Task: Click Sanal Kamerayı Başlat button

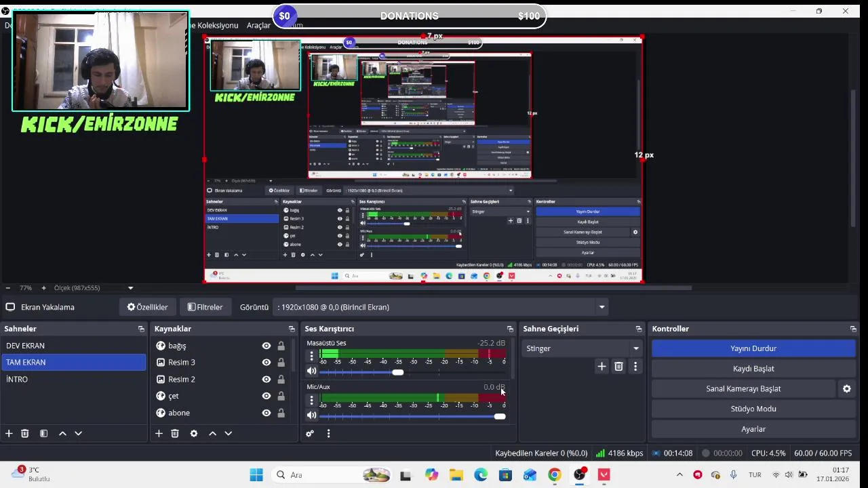Action: pos(743,388)
